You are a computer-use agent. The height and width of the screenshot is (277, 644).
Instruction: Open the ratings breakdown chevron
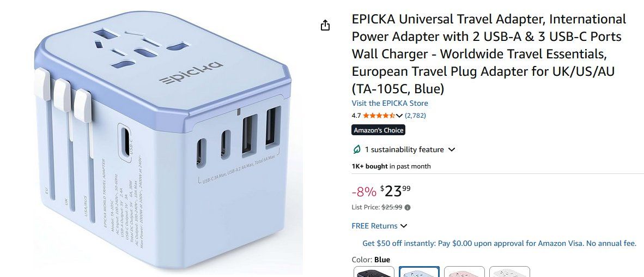(x=399, y=116)
